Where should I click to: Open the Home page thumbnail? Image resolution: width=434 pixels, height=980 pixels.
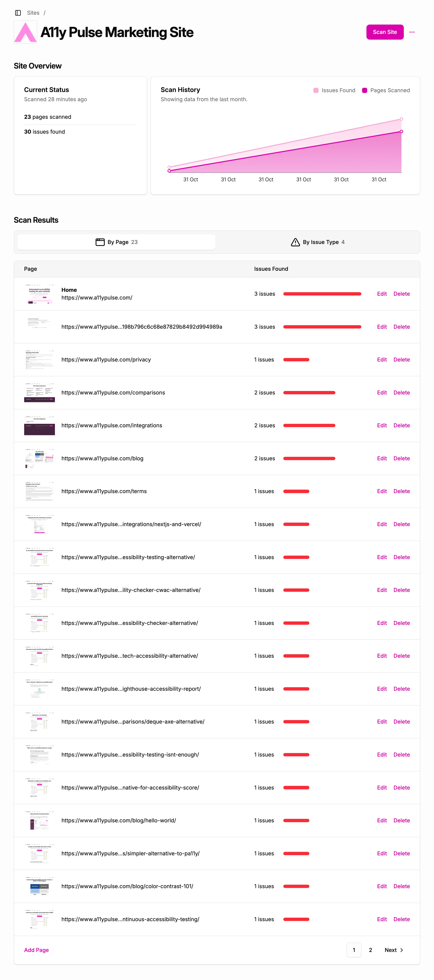pos(40,294)
